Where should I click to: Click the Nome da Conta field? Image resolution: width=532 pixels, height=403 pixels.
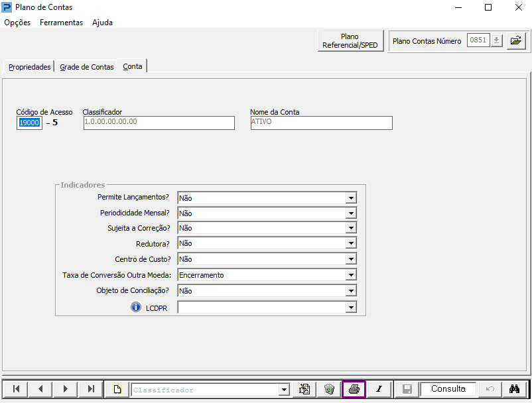(321, 123)
